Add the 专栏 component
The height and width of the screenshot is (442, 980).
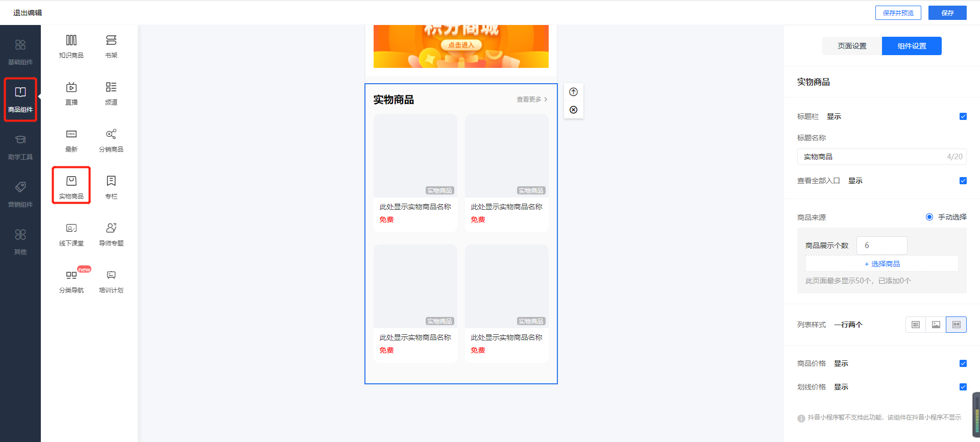click(111, 187)
